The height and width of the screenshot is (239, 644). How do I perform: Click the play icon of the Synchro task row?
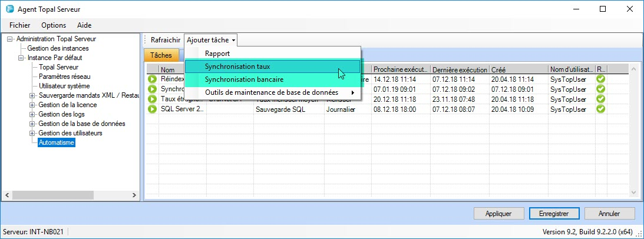point(152,89)
